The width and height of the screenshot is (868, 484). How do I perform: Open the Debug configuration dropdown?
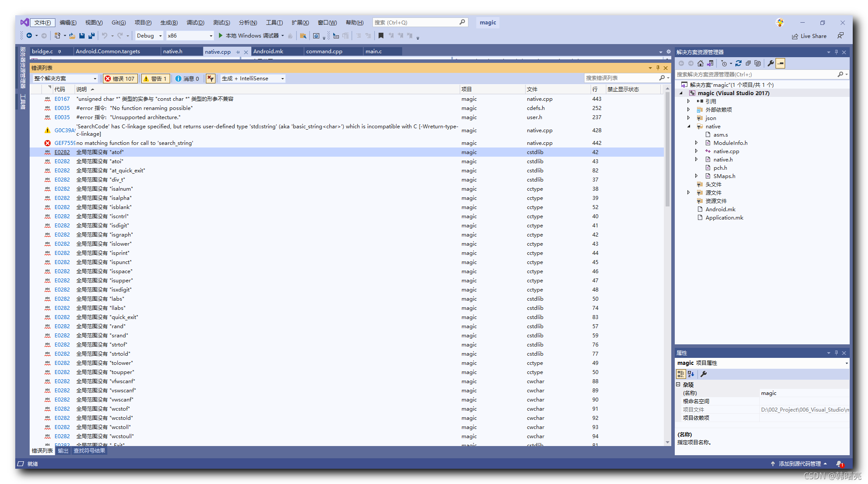(149, 36)
